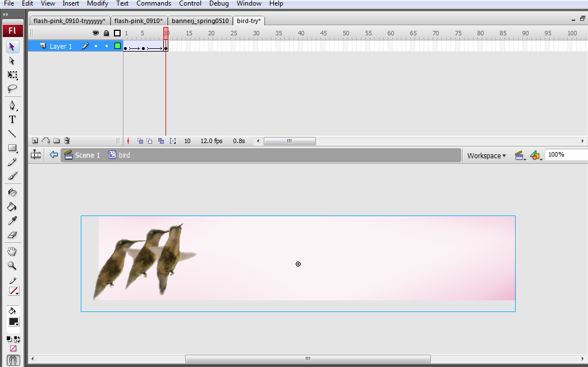The height and width of the screenshot is (367, 588).
Task: Switch to flash-pink_0910-tryyyyyy* tab
Action: [x=70, y=21]
